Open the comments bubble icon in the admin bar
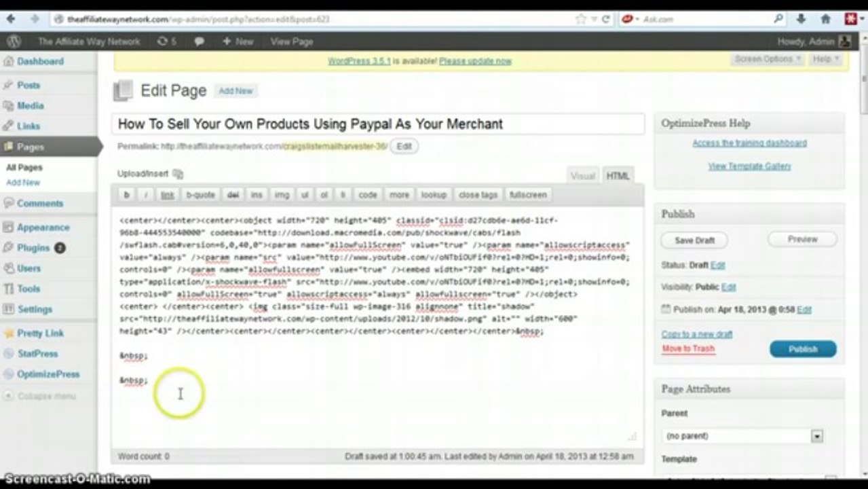 click(200, 41)
